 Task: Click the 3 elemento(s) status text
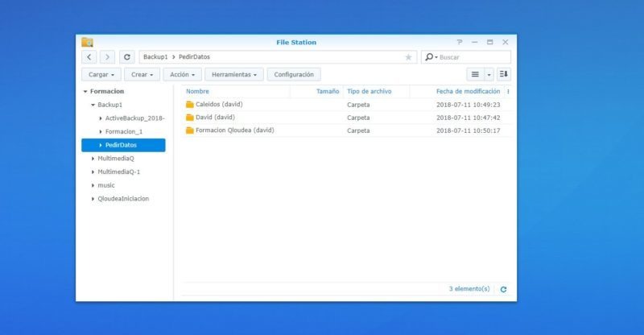click(469, 289)
